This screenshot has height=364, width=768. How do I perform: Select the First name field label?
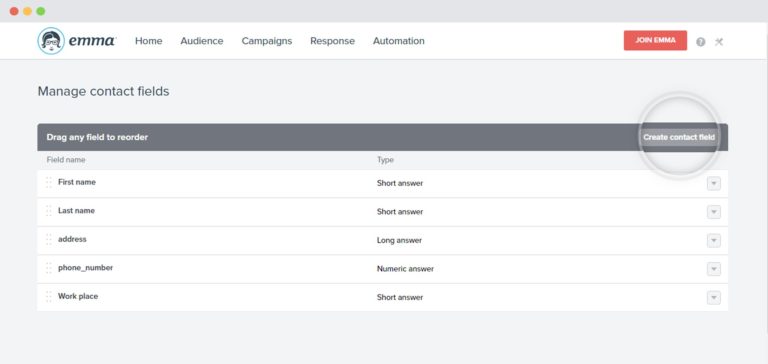[77, 182]
